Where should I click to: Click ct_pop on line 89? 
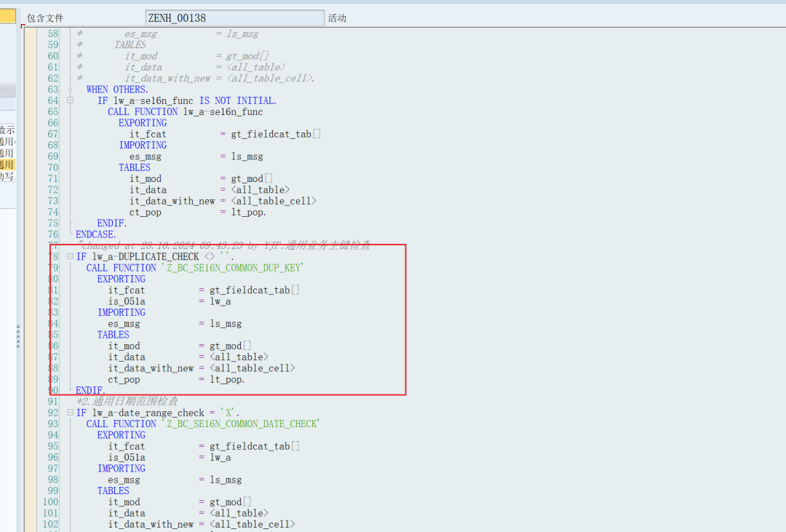(x=124, y=380)
